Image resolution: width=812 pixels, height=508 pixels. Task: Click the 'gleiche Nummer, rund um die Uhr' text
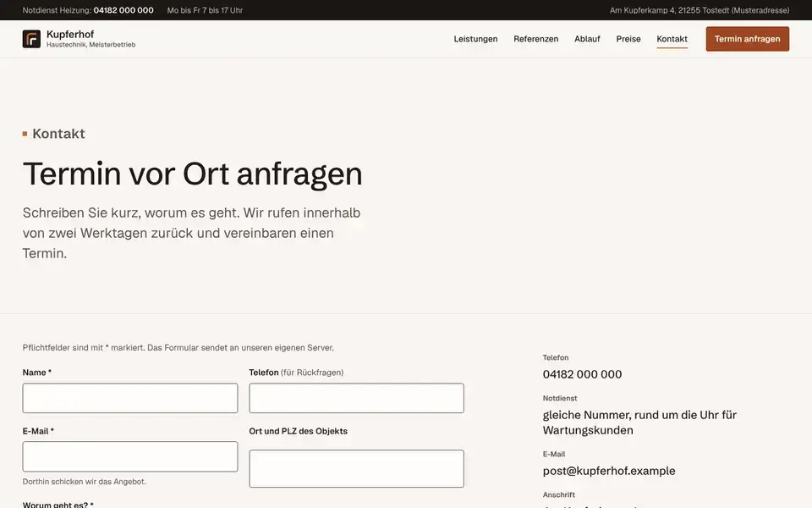pyautogui.click(x=639, y=422)
